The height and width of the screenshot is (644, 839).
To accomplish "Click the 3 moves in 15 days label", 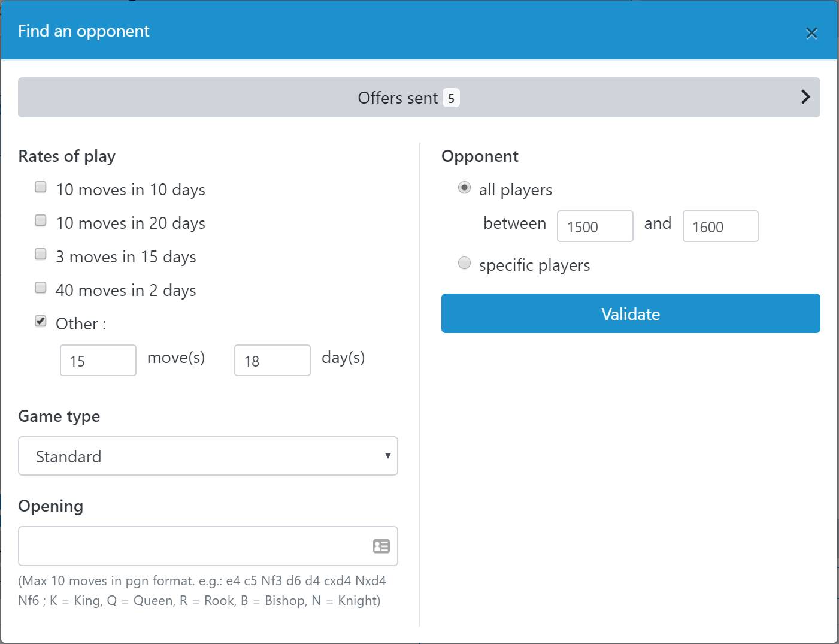I will pyautogui.click(x=126, y=257).
